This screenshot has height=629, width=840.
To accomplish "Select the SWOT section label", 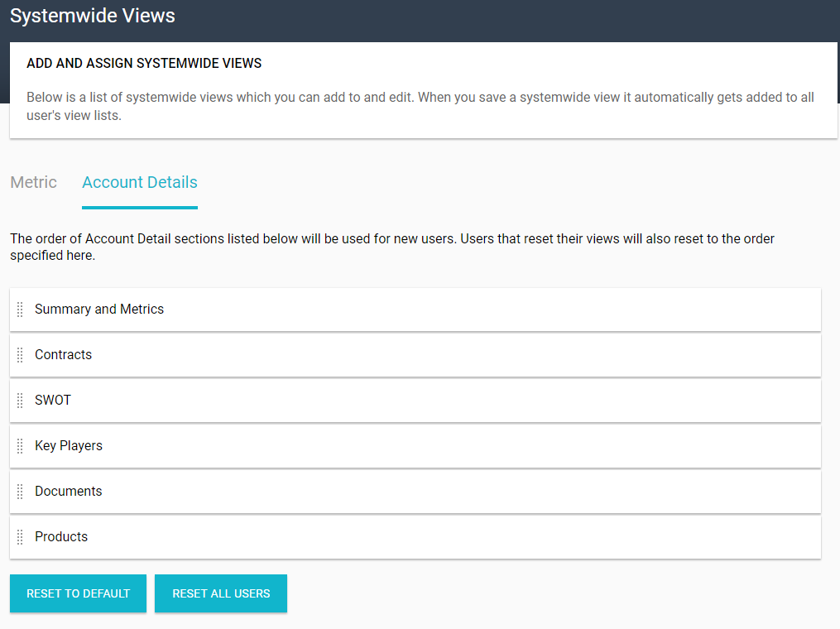I will coord(53,401).
